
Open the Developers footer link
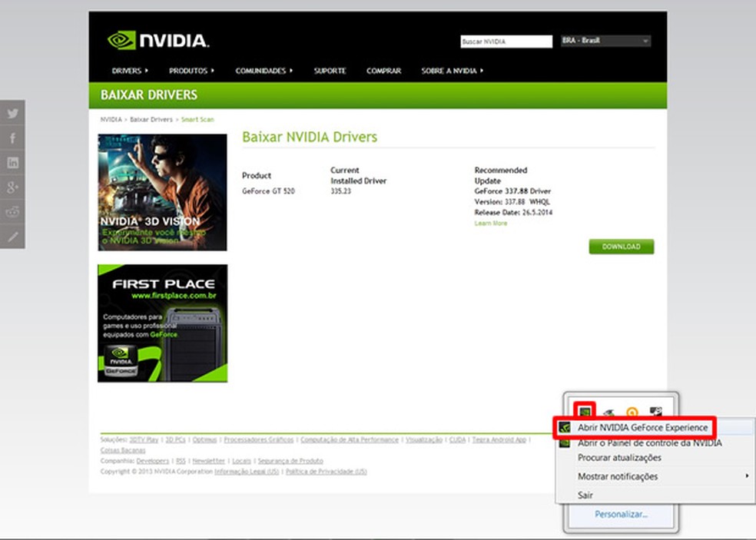tap(152, 461)
